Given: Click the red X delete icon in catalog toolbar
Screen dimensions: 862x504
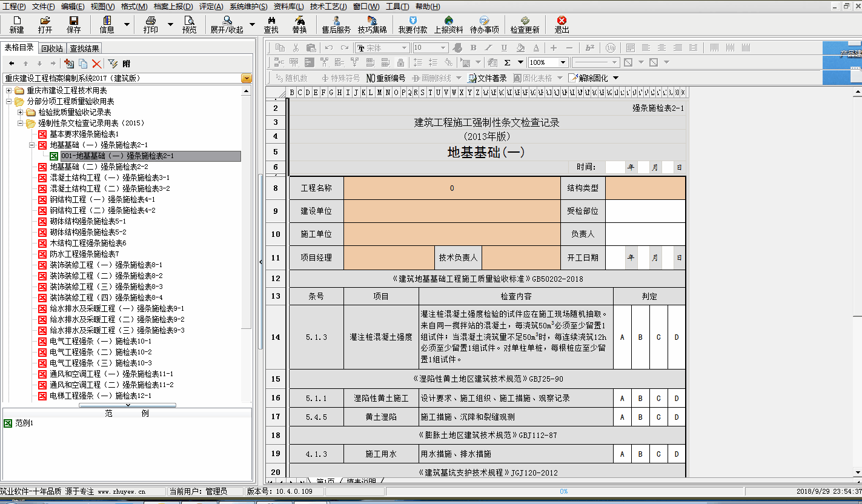Looking at the screenshot, I should (x=96, y=64).
